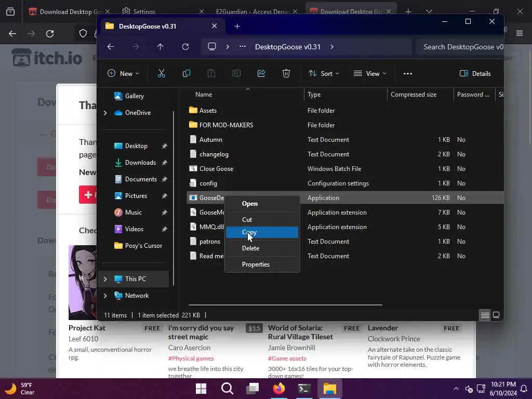The image size is (532, 399).
Task: Open the New dropdown in the Explorer toolbar
Action: tap(123, 73)
